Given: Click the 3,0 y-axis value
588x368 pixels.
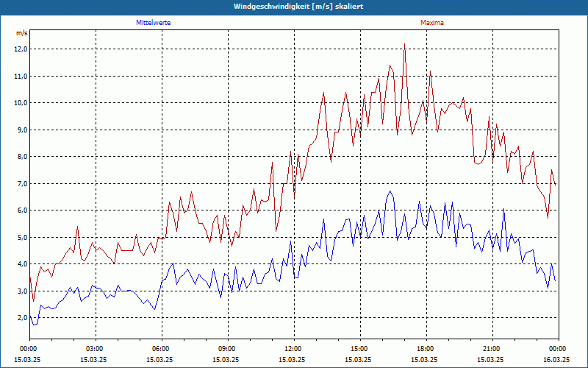Looking at the screenshot, I should point(23,291).
